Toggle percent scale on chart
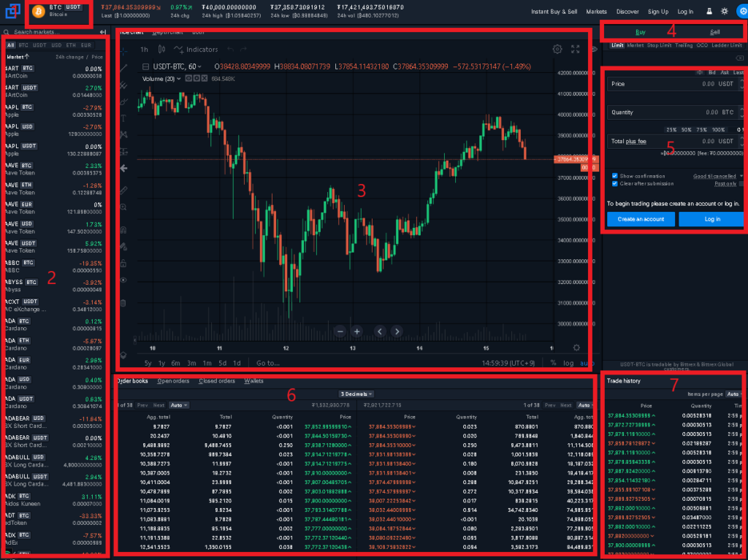 pyautogui.click(x=554, y=363)
